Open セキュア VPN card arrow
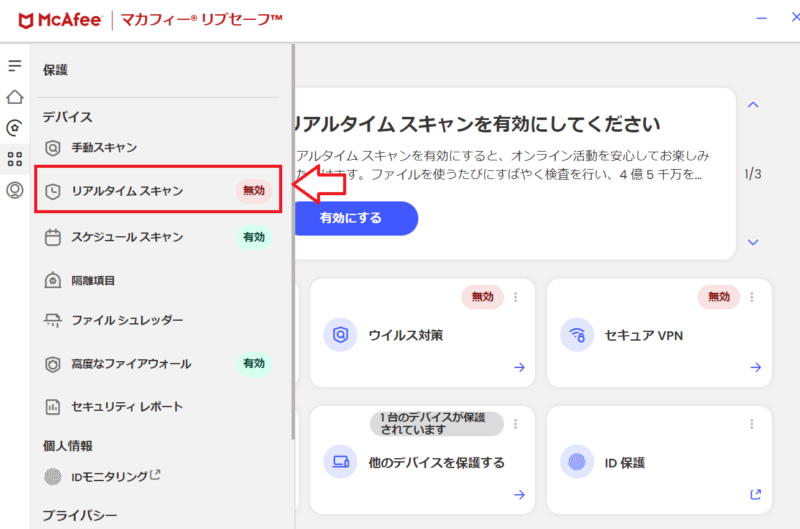Viewport: 800px width, 529px height. tap(756, 367)
